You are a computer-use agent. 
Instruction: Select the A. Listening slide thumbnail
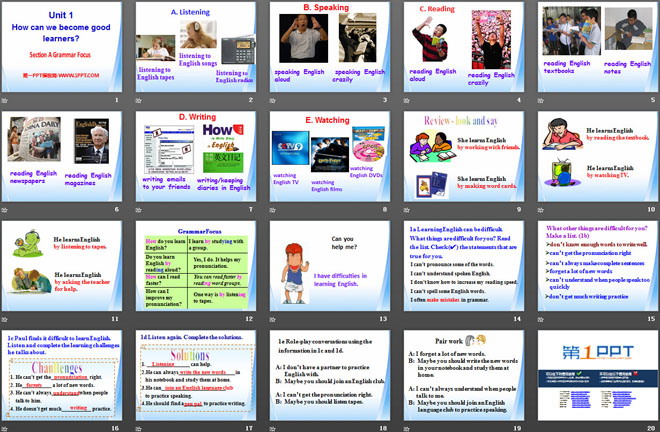(x=196, y=47)
